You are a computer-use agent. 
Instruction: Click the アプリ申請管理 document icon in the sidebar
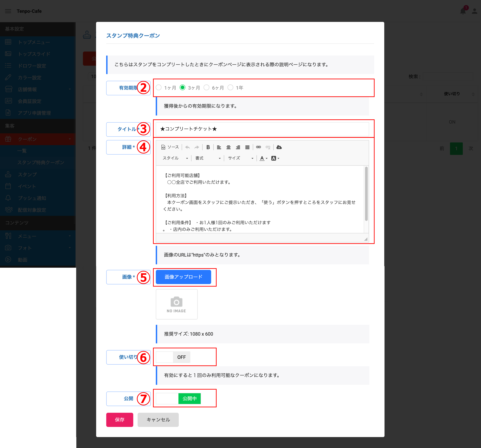(8, 113)
